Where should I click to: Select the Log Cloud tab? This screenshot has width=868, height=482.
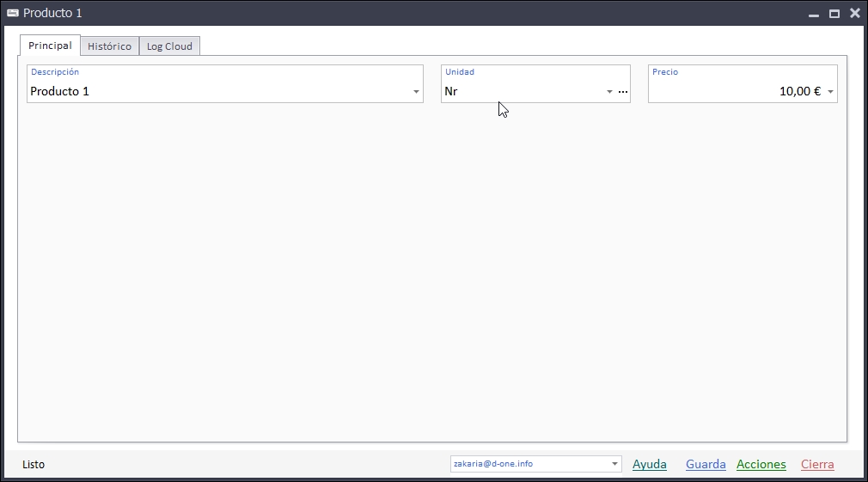click(x=169, y=46)
